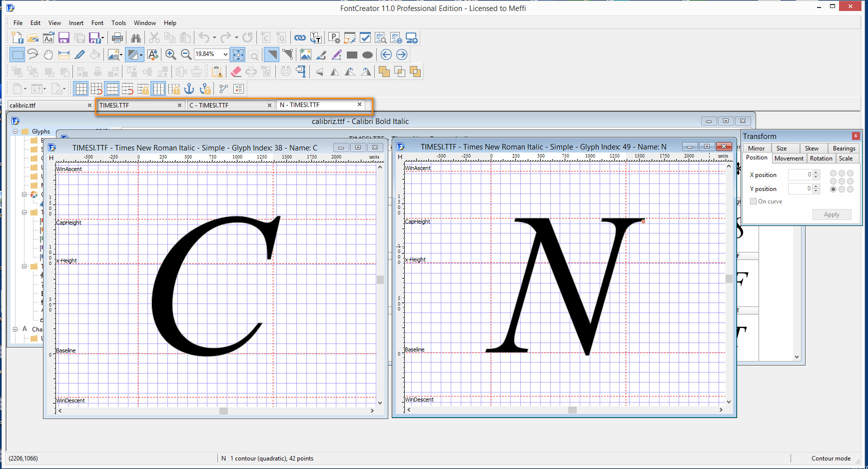868x469 pixels.
Task: Toggle the grid display icon
Action: pyautogui.click(x=81, y=89)
